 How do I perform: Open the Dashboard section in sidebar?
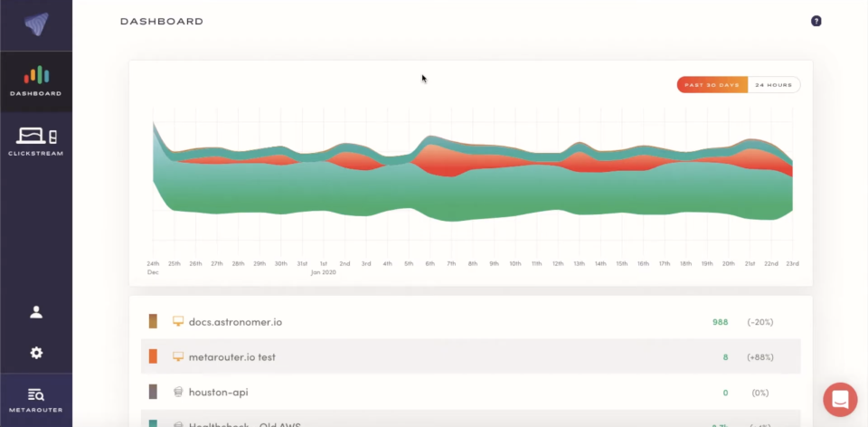(x=36, y=81)
